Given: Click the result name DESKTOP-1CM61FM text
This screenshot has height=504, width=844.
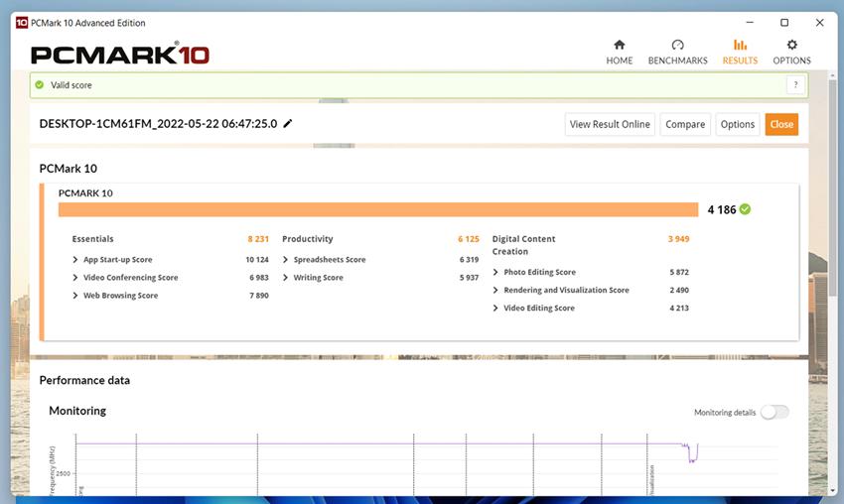Looking at the screenshot, I should (158, 124).
